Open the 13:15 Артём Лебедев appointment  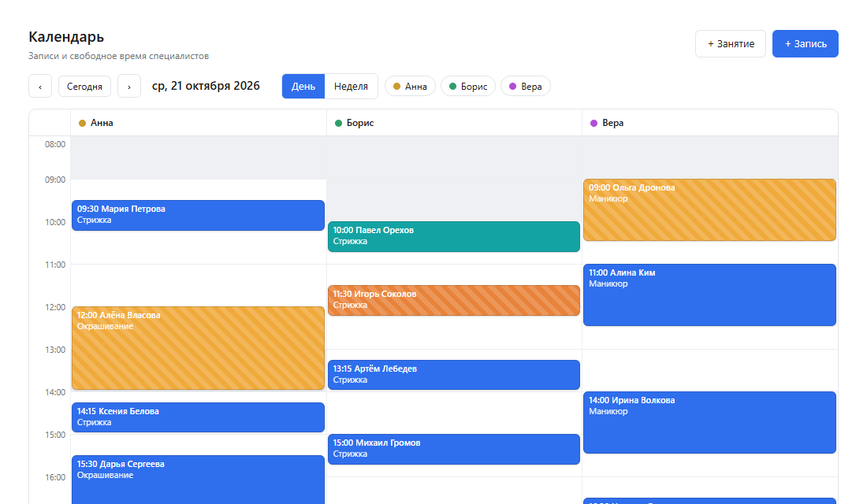[454, 375]
